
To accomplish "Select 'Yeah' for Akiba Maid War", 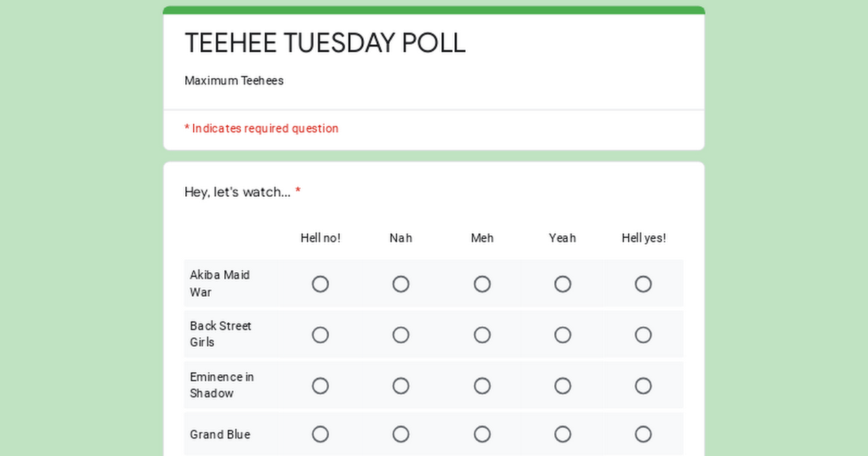I will tap(563, 284).
